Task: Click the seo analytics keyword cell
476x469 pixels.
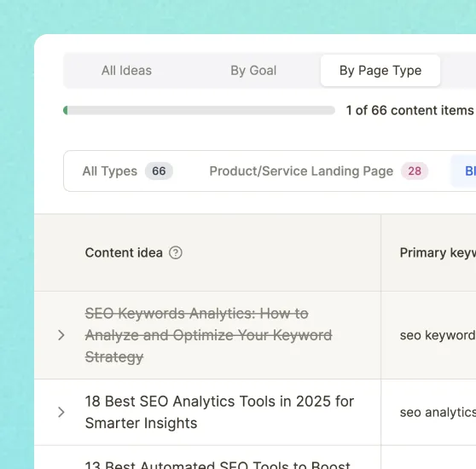Action: [438, 412]
